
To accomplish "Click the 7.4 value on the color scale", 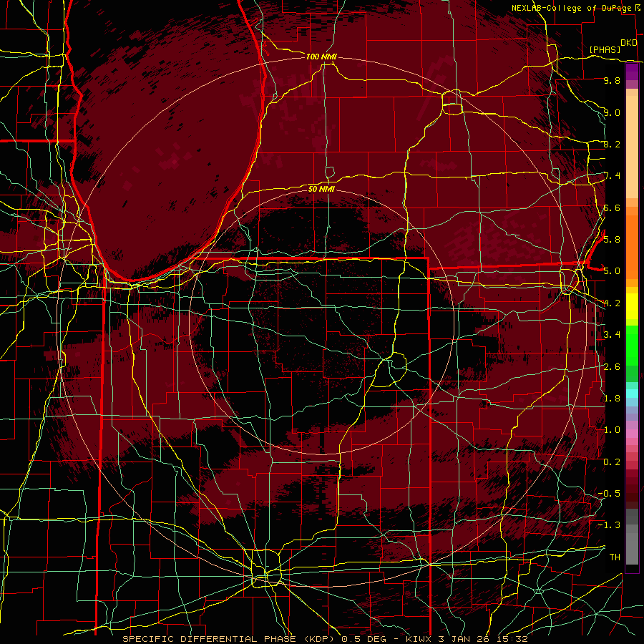I will click(x=612, y=176).
